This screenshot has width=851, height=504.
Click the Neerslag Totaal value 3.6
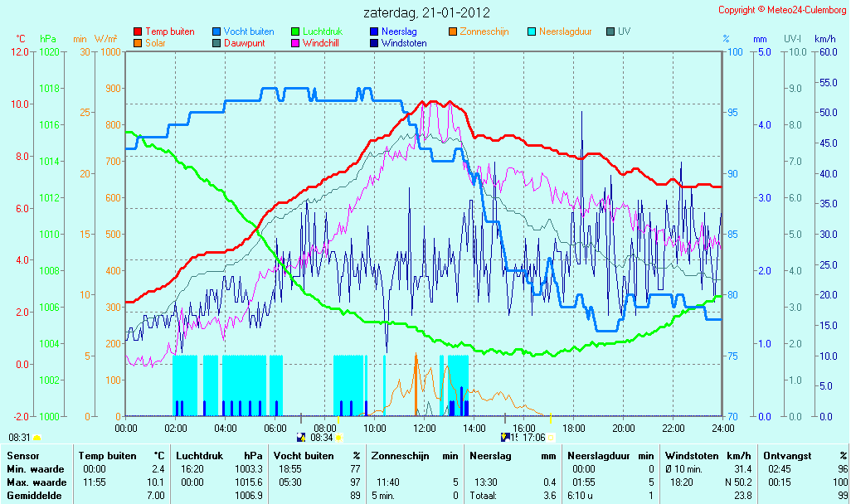550,496
